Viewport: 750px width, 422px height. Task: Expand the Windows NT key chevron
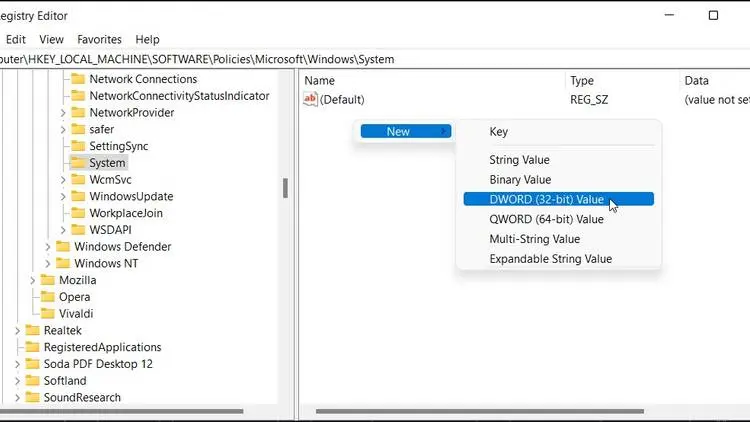tap(48, 264)
